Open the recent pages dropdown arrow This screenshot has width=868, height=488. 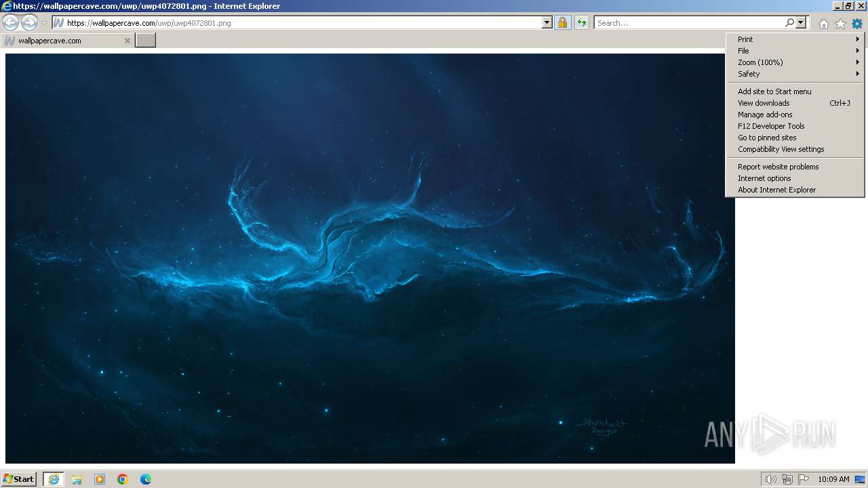pos(44,23)
